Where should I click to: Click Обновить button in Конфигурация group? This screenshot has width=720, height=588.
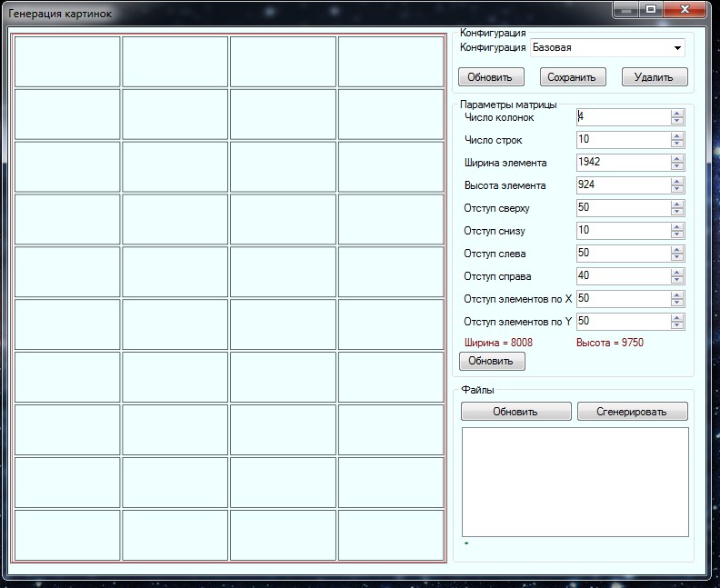tap(491, 77)
